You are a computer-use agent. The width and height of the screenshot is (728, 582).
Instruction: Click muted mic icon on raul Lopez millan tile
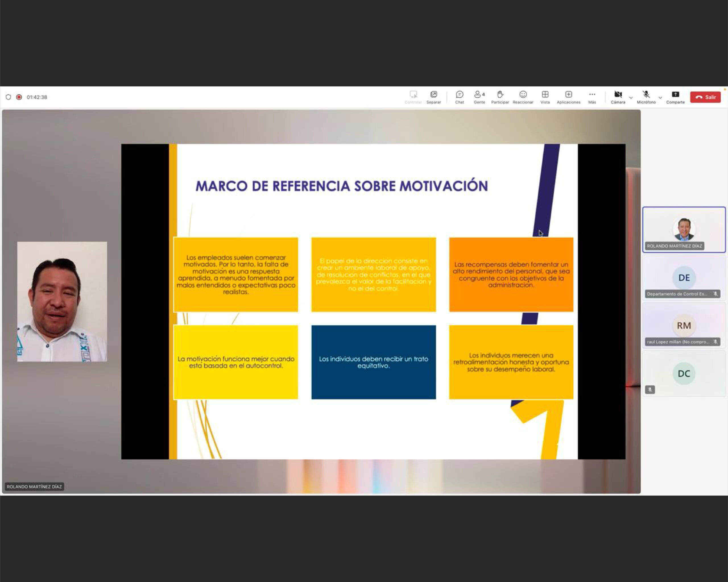point(715,342)
